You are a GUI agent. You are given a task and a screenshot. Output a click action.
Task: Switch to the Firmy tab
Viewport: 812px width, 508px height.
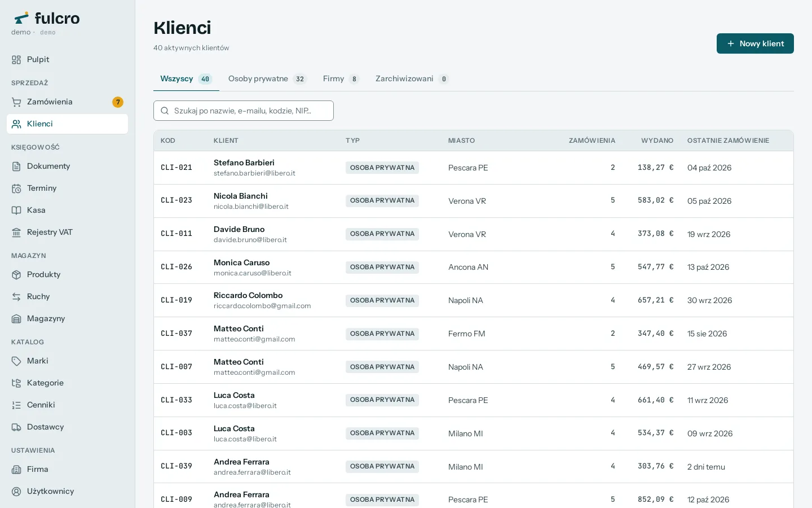tap(341, 79)
